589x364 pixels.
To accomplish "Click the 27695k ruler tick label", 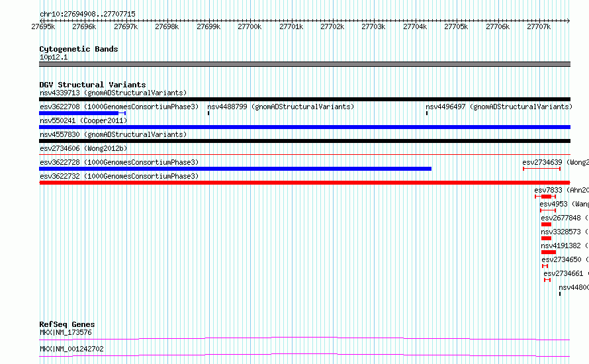I will (x=43, y=26).
